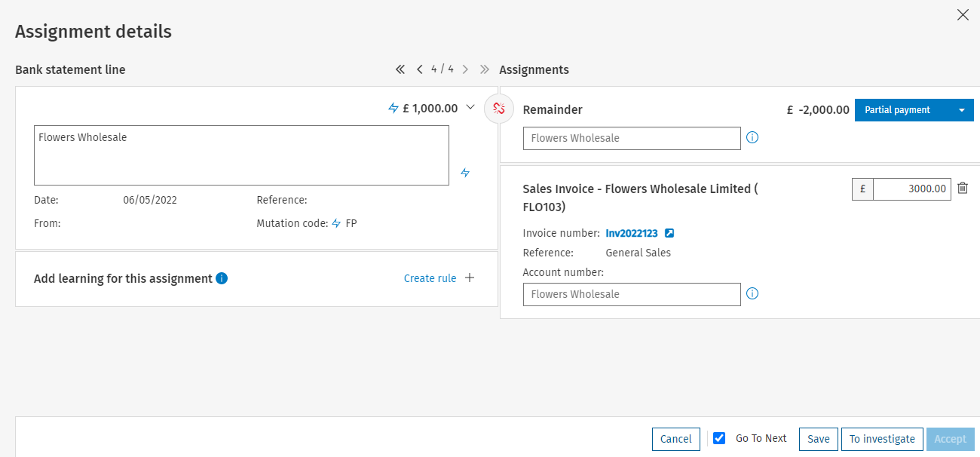The width and height of the screenshot is (980, 457).
Task: Click the invoice amount field showing 3000.00
Action: click(912, 189)
